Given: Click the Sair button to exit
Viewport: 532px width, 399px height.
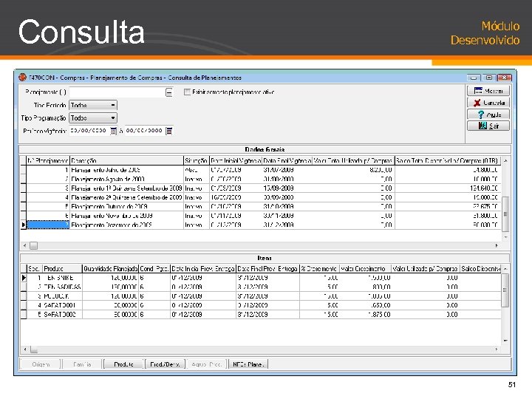Looking at the screenshot, I should tap(488, 126).
